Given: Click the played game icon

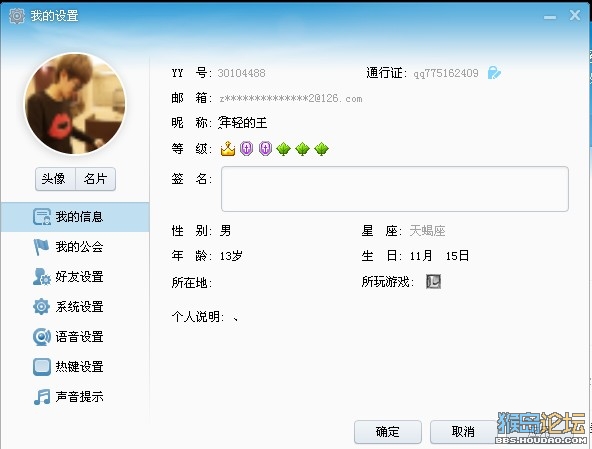Looking at the screenshot, I should click(x=433, y=282).
